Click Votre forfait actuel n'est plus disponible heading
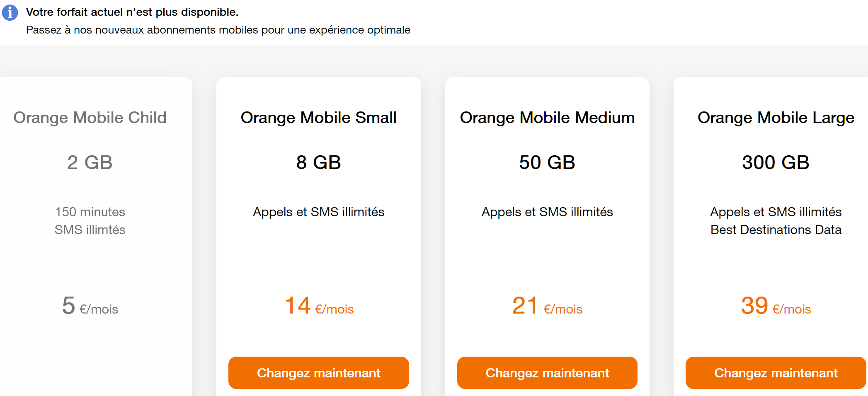This screenshot has width=868, height=396. click(x=132, y=12)
